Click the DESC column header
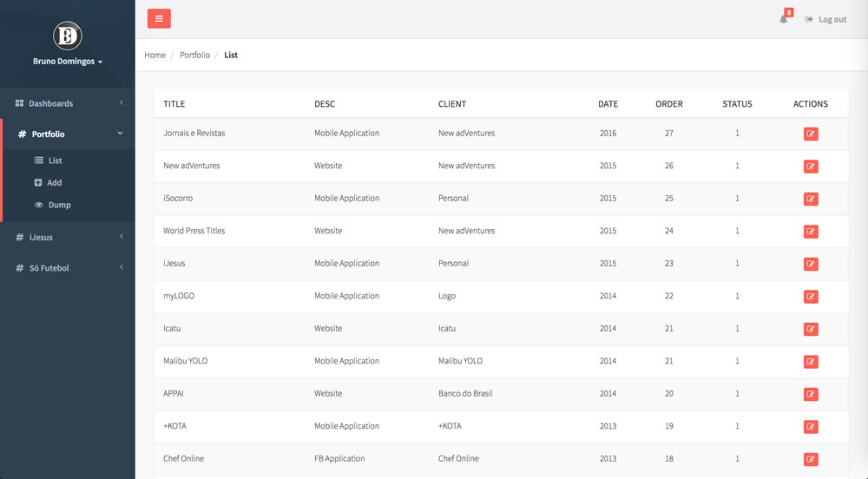 point(325,104)
